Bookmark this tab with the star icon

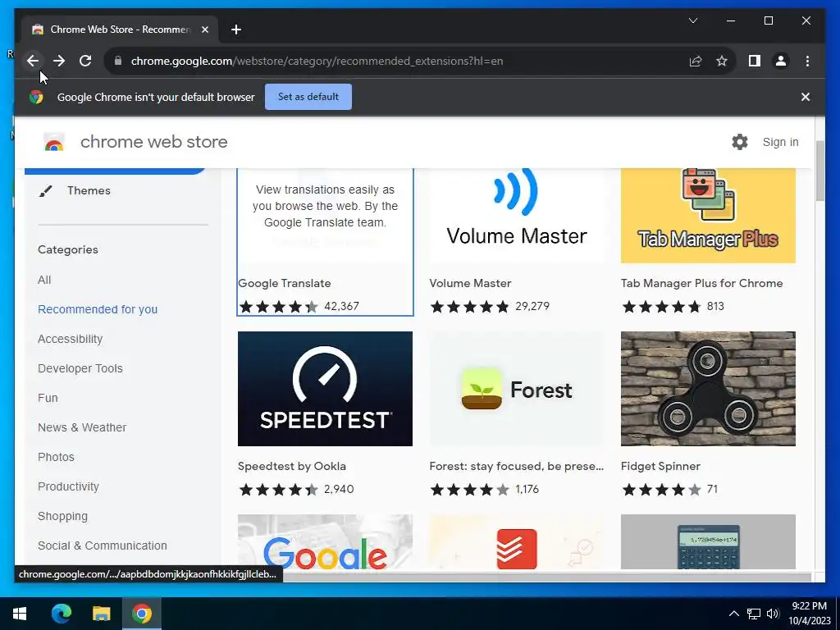pyautogui.click(x=722, y=61)
